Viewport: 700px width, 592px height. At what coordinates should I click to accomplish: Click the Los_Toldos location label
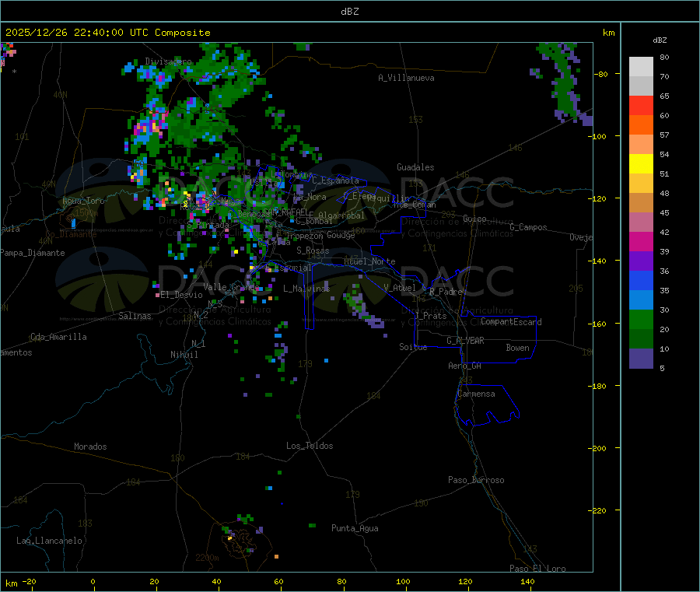coord(310,446)
